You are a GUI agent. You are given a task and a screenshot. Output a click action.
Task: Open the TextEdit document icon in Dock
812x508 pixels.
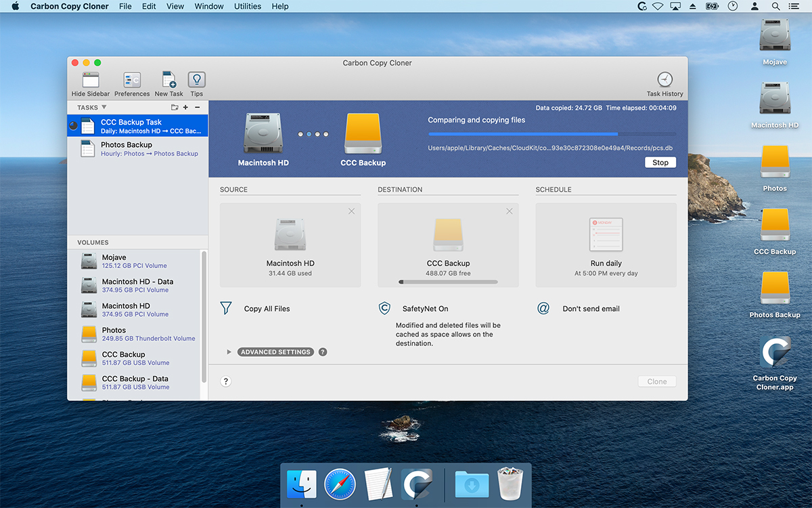tap(378, 485)
